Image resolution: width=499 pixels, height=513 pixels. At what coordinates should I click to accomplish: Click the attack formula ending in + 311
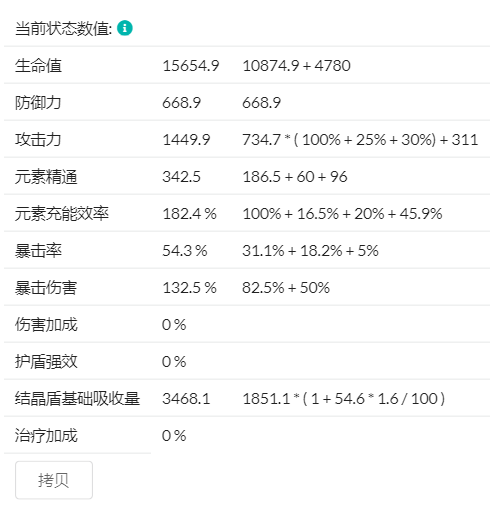coord(360,140)
